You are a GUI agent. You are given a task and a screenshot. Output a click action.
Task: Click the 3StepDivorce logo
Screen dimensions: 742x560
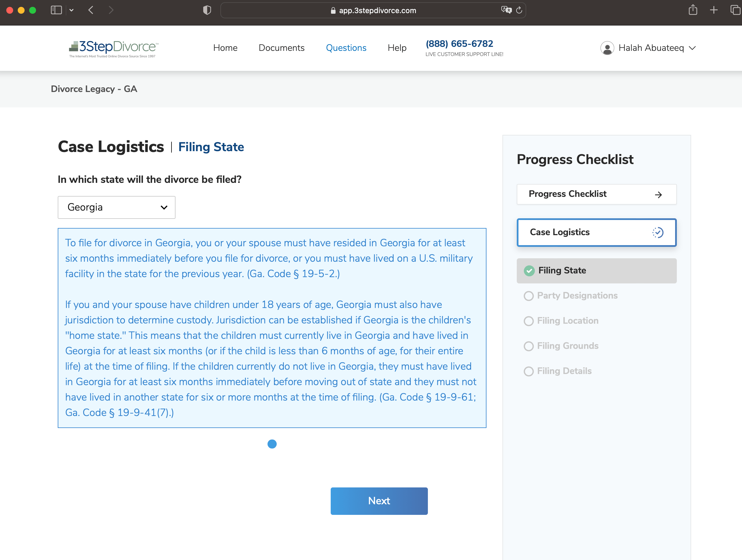point(113,49)
